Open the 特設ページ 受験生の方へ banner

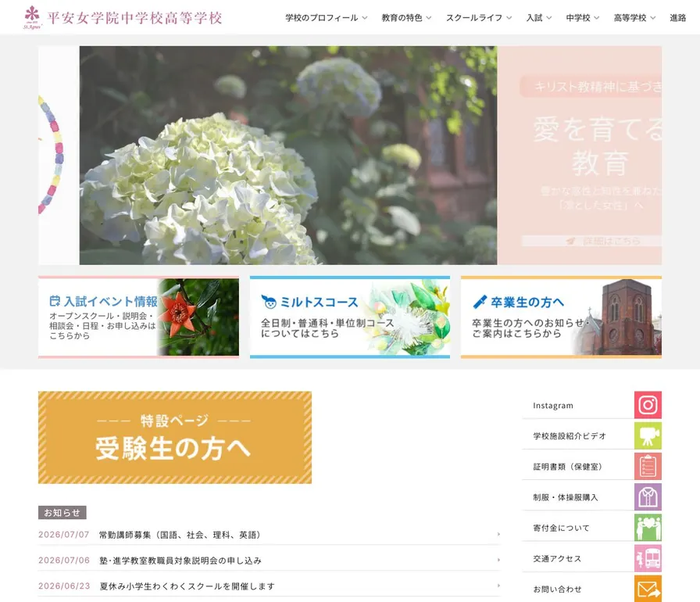175,437
